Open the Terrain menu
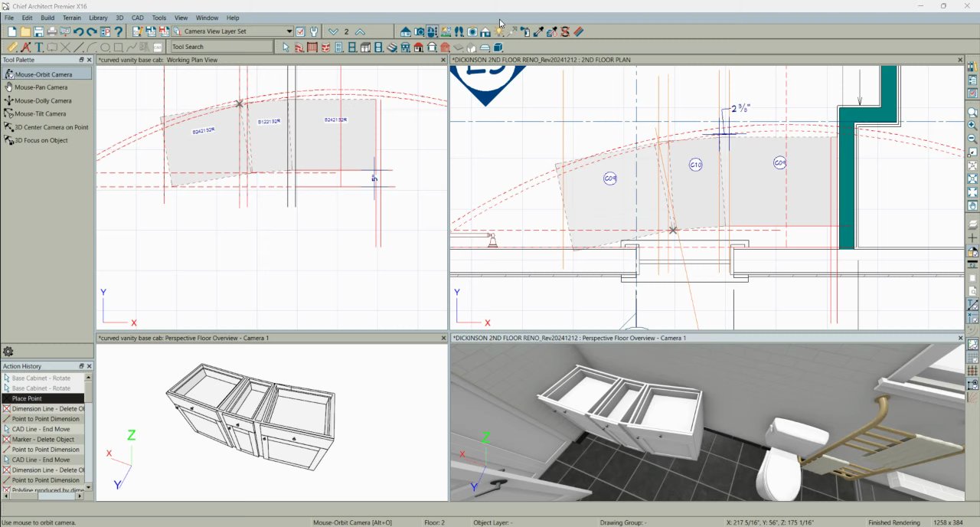The height and width of the screenshot is (527, 980). [71, 18]
